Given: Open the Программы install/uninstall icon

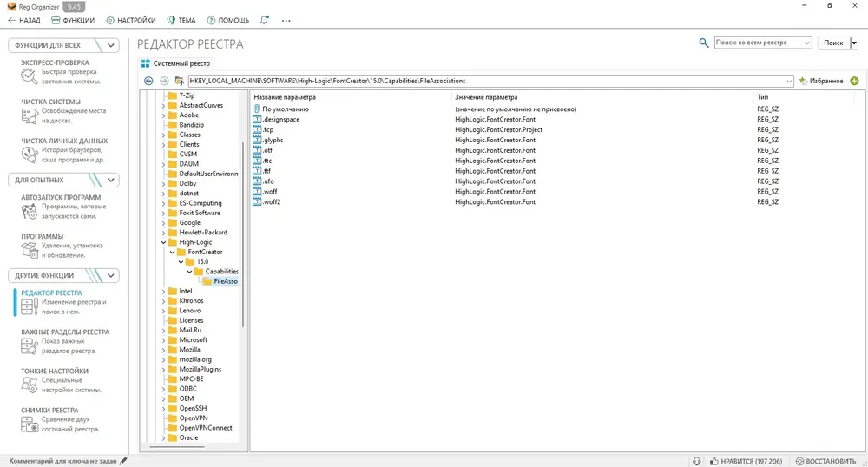Looking at the screenshot, I should pos(29,250).
